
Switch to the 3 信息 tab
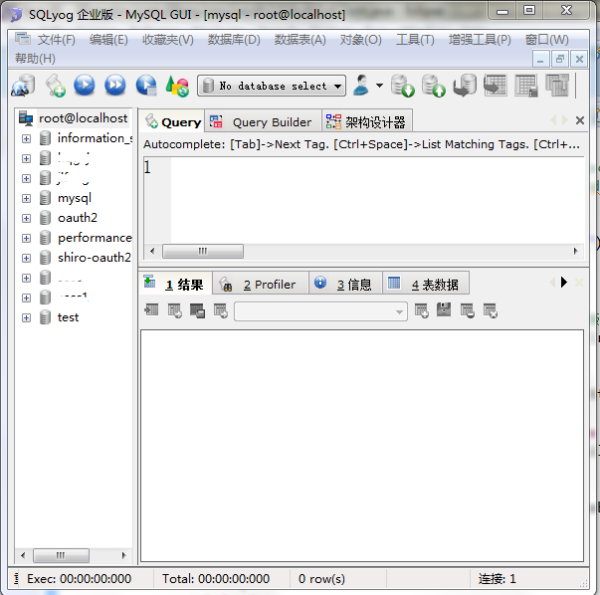pos(345,284)
